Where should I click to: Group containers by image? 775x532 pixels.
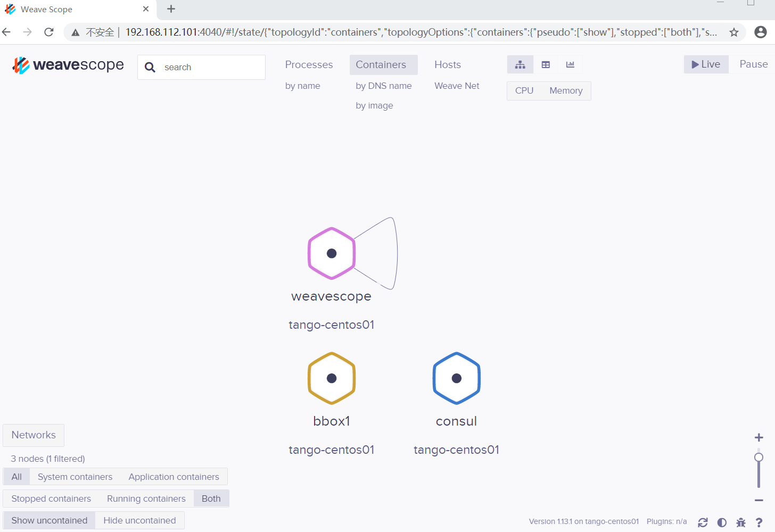[x=374, y=105]
